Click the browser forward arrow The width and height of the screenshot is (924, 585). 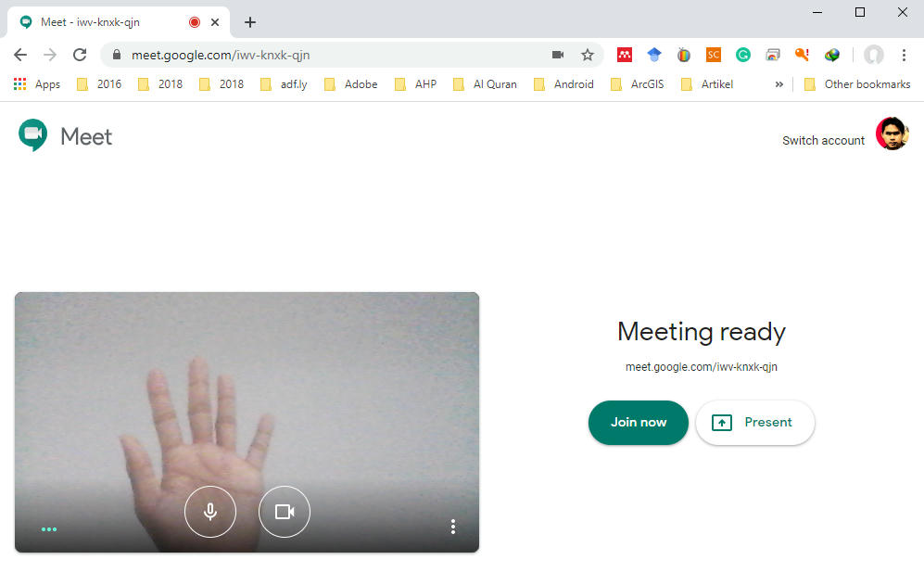50,55
